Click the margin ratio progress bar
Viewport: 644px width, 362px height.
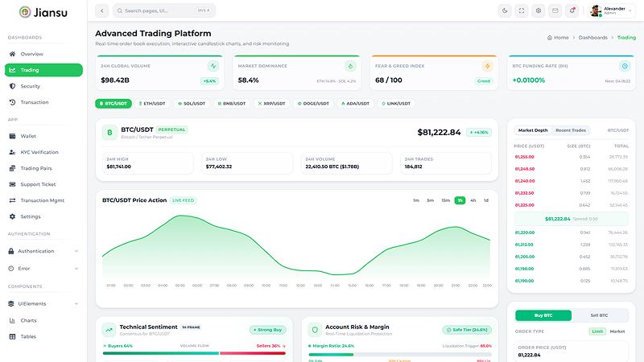(x=400, y=354)
